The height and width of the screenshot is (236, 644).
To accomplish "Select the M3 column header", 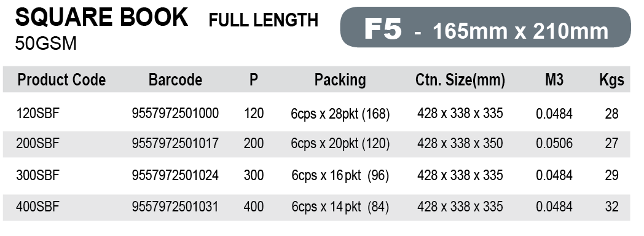I will (x=554, y=80).
